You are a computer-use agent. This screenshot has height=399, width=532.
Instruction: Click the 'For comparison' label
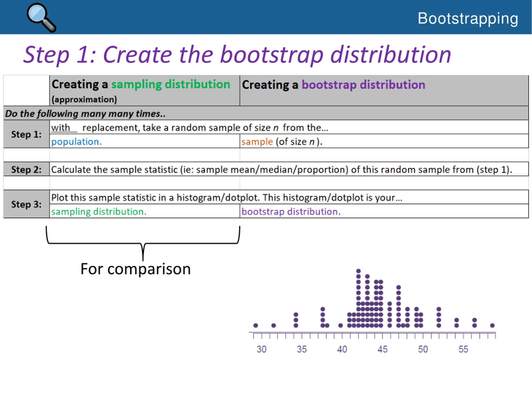click(136, 269)
